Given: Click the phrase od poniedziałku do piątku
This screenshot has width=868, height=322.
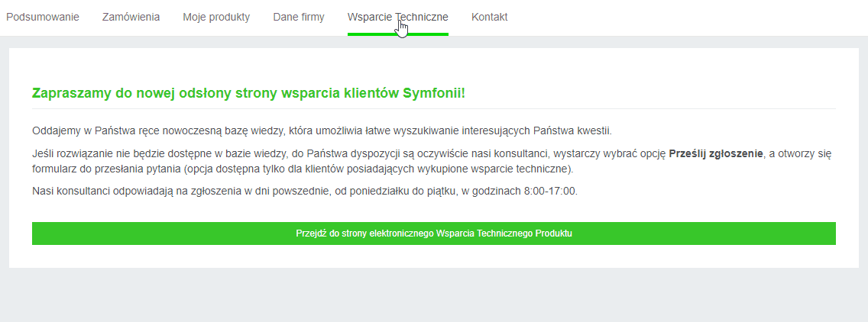Looking at the screenshot, I should pos(395,192).
